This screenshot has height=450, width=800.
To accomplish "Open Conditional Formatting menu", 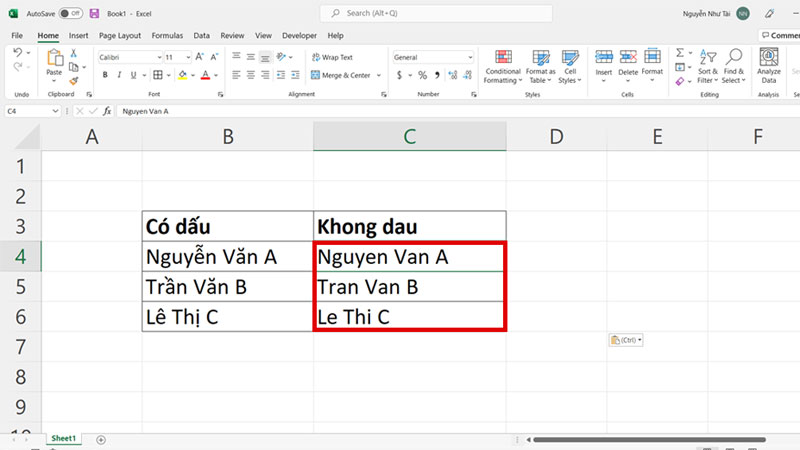I will click(x=503, y=66).
